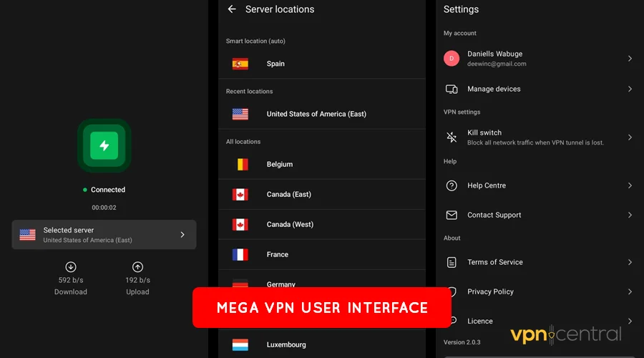Click the 00:00:02 connection timer
This screenshot has width=644, height=358.
pyautogui.click(x=104, y=208)
